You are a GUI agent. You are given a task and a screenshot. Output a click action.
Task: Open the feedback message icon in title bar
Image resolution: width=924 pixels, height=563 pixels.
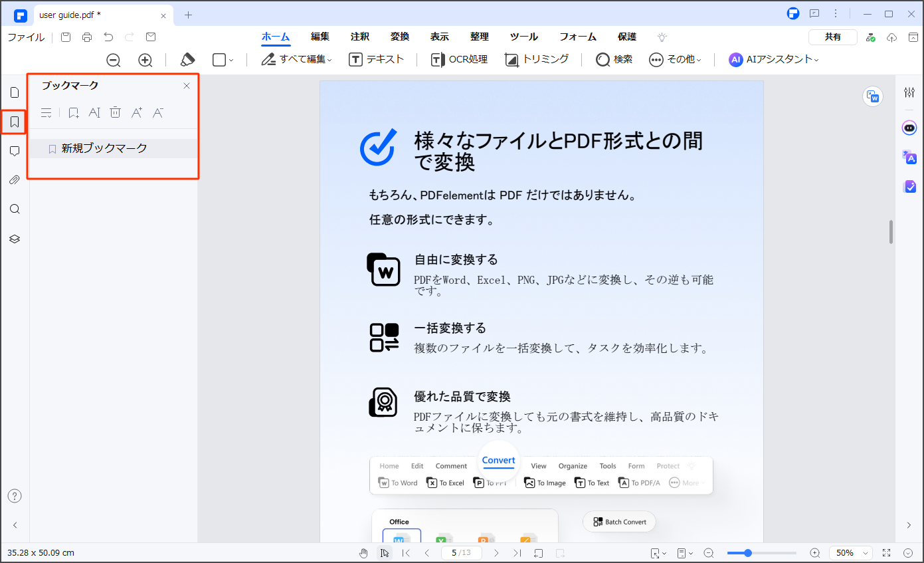pos(814,13)
